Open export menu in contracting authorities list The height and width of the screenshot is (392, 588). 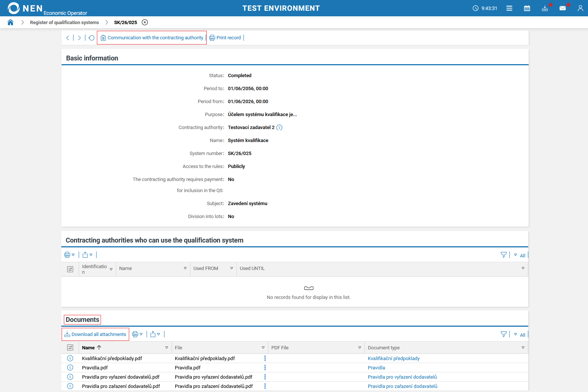(x=88, y=255)
